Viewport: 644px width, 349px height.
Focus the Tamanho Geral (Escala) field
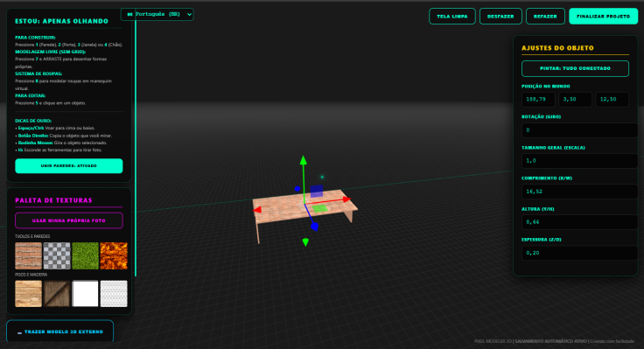pos(579,161)
